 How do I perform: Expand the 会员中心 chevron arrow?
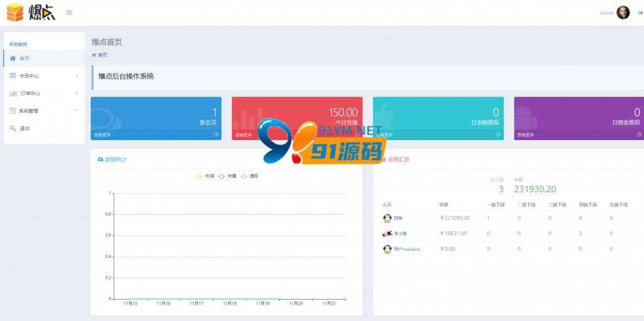tap(76, 75)
